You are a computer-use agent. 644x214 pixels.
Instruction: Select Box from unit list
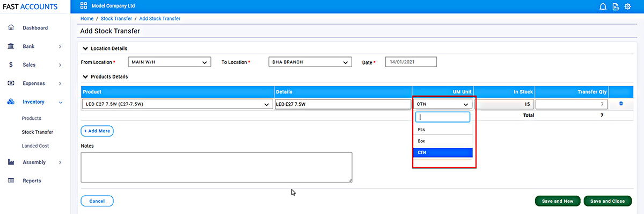click(443, 141)
